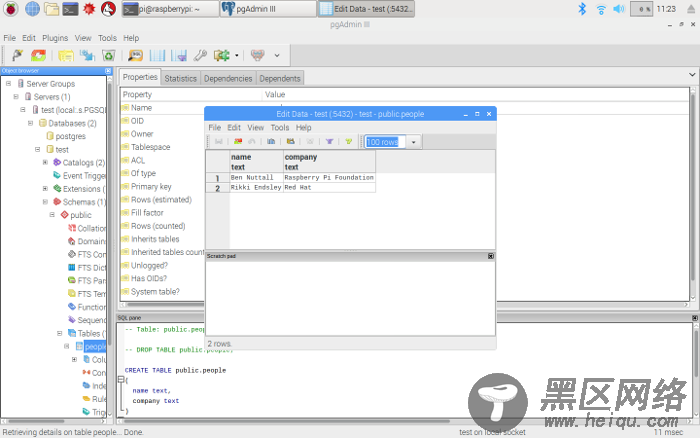Viewport: 700px width, 438px height.
Task: Open the Tools menu in Edit Data window
Action: (x=280, y=128)
